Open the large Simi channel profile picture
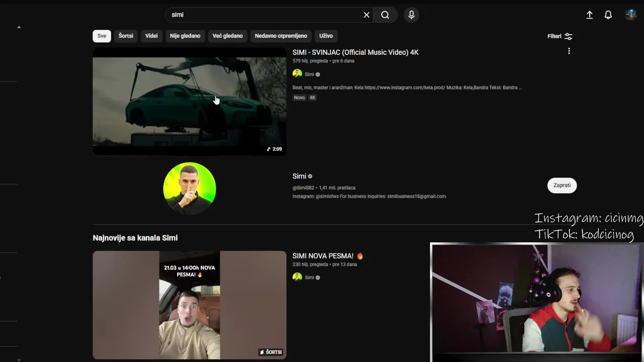 [x=190, y=189]
